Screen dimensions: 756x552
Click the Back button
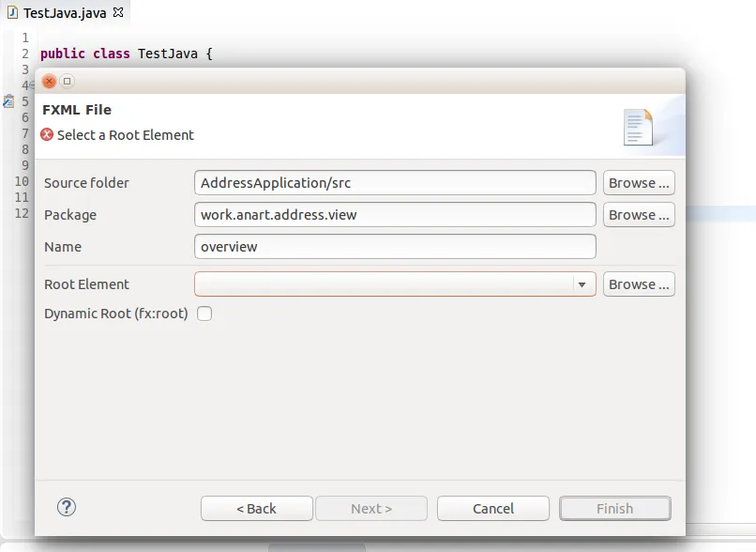(256, 509)
